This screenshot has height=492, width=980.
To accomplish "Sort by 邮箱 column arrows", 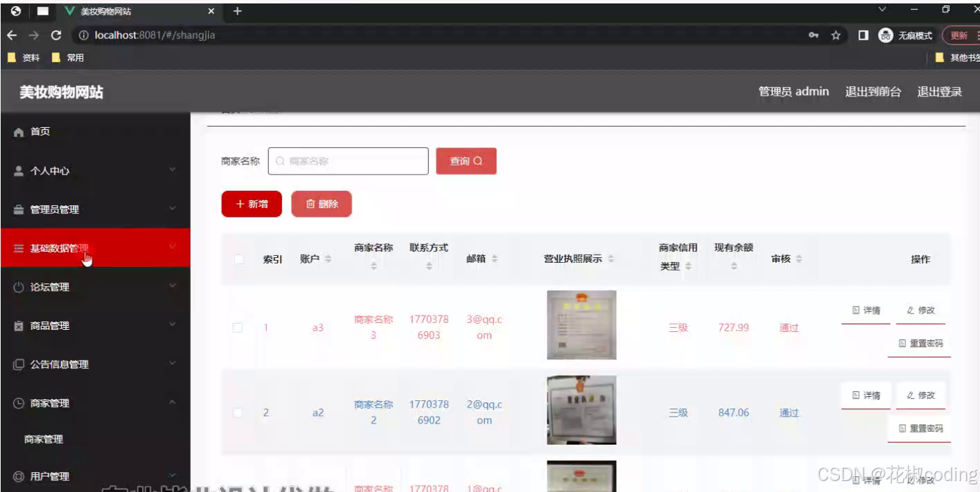I will (x=494, y=259).
